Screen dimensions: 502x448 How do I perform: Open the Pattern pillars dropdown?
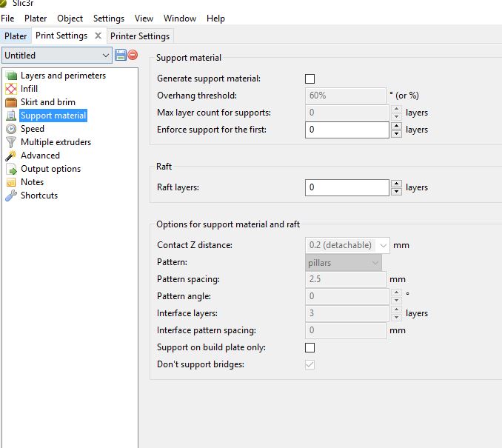pyautogui.click(x=375, y=263)
